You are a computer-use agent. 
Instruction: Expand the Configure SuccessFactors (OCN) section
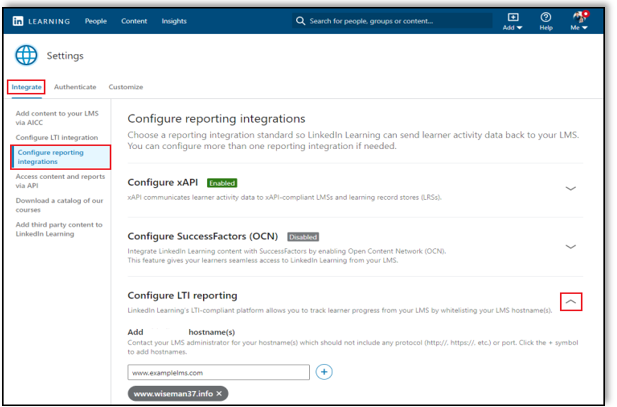pos(571,247)
